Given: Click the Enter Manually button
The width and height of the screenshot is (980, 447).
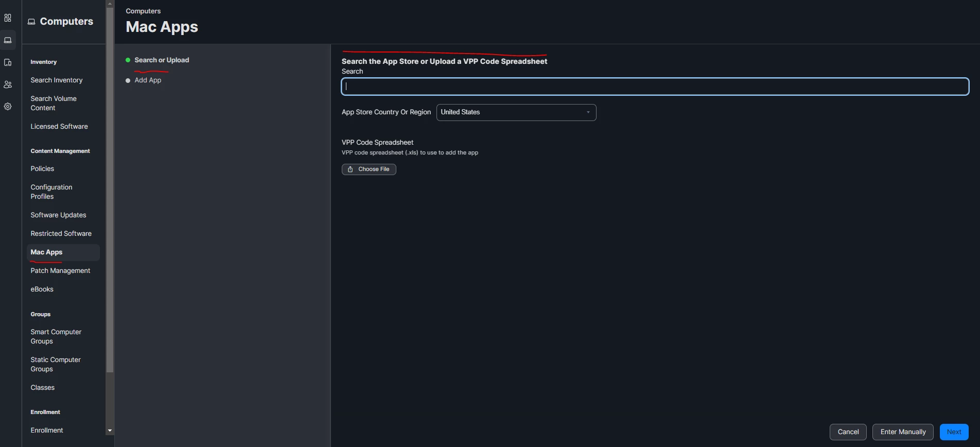Looking at the screenshot, I should pyautogui.click(x=903, y=432).
